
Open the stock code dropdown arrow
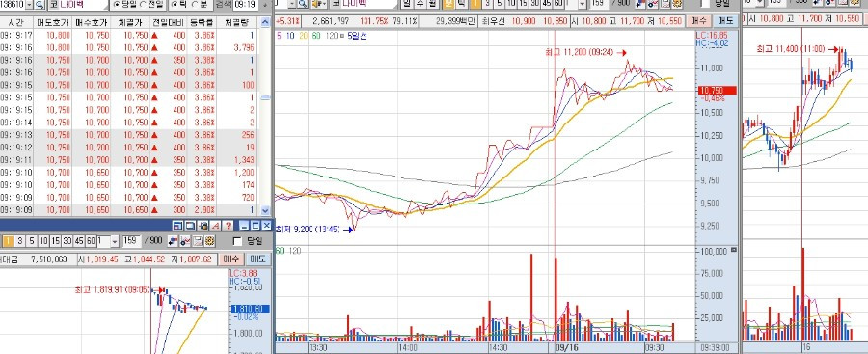point(29,5)
